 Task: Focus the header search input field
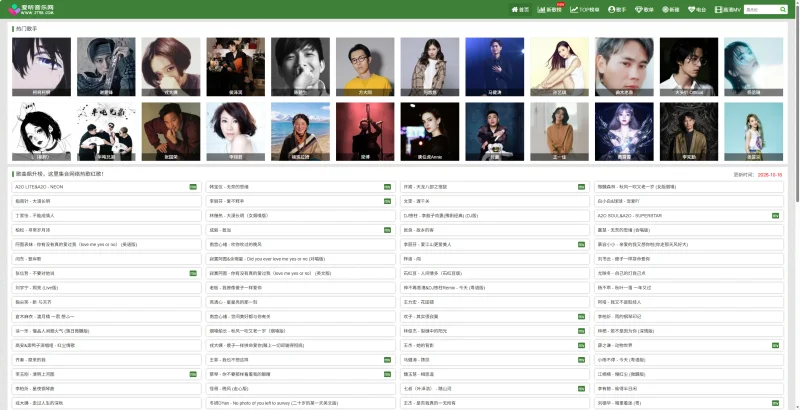tap(761, 10)
